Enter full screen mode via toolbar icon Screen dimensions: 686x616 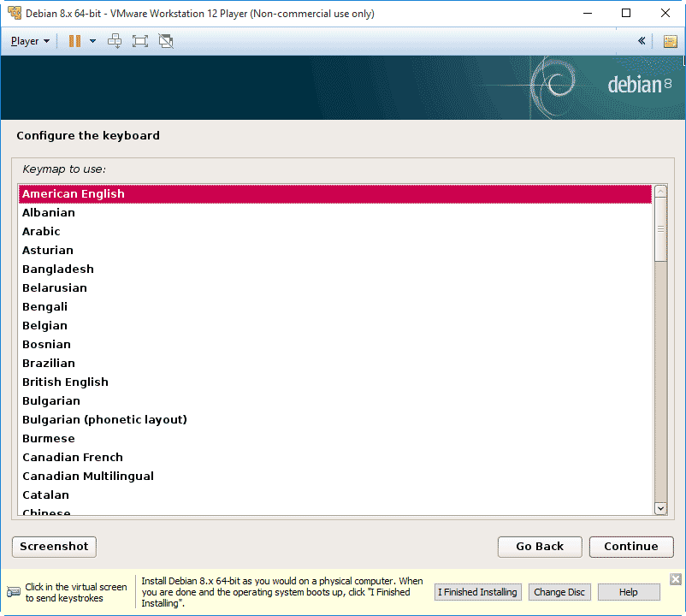[140, 41]
